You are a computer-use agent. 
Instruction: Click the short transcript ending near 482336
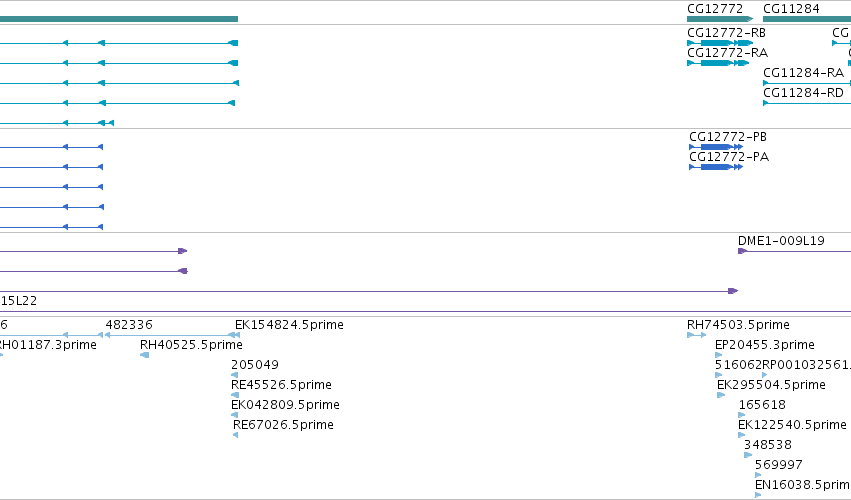pyautogui.click(x=57, y=123)
